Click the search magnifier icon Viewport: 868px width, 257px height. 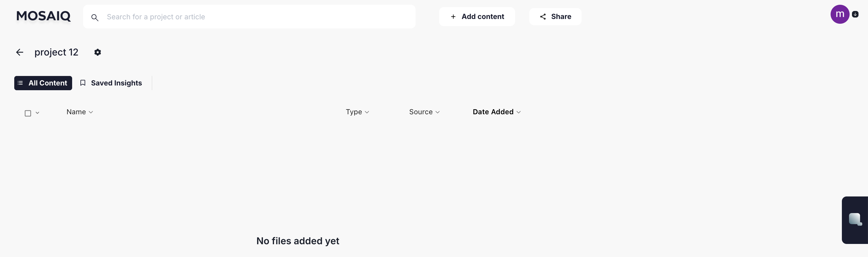[x=95, y=18]
